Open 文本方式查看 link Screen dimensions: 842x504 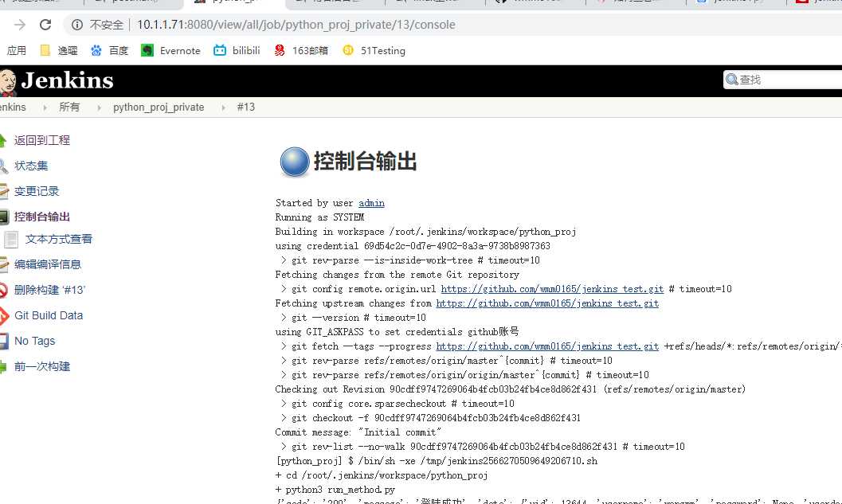[x=58, y=240]
